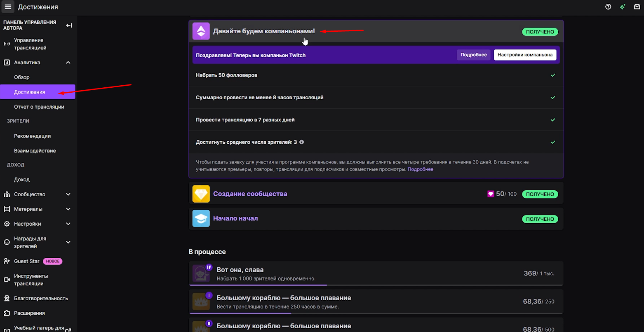The width and height of the screenshot is (644, 332).
Task: Expand the Создание сообщества achievement
Action: coord(376,194)
